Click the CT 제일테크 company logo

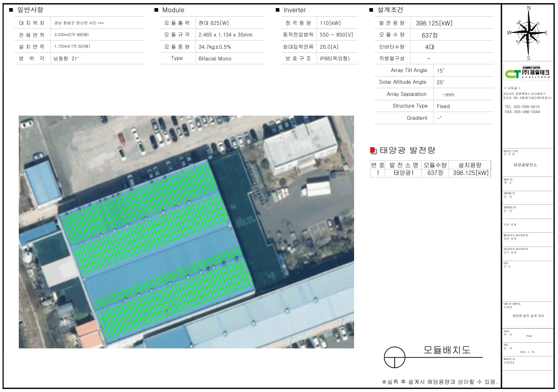[x=528, y=74]
